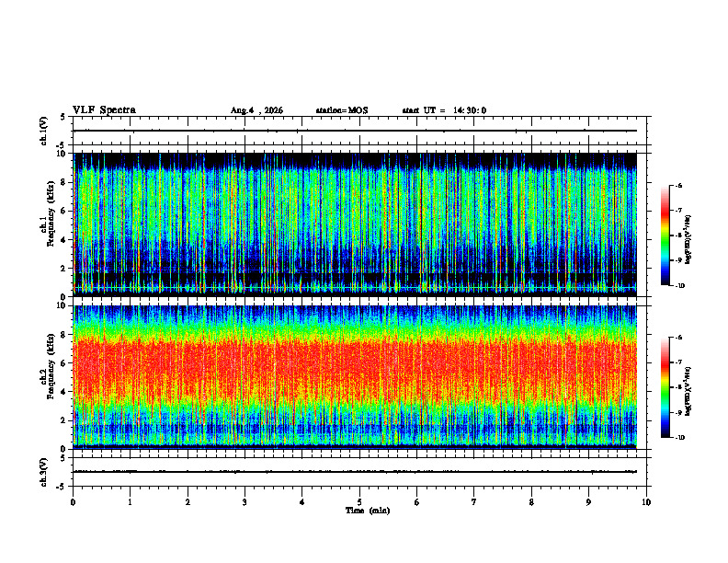Click the "6" kHz tick of ch.1

(x=63, y=211)
